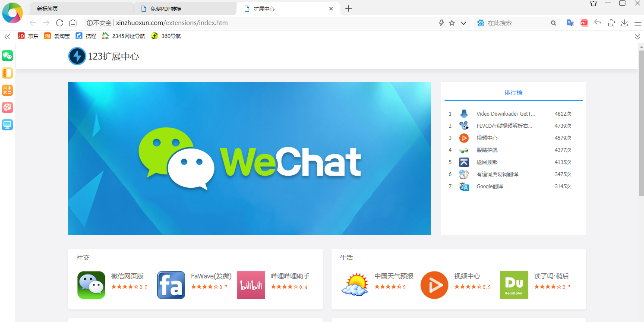Open the red PDF toolbar icon

tap(584, 23)
